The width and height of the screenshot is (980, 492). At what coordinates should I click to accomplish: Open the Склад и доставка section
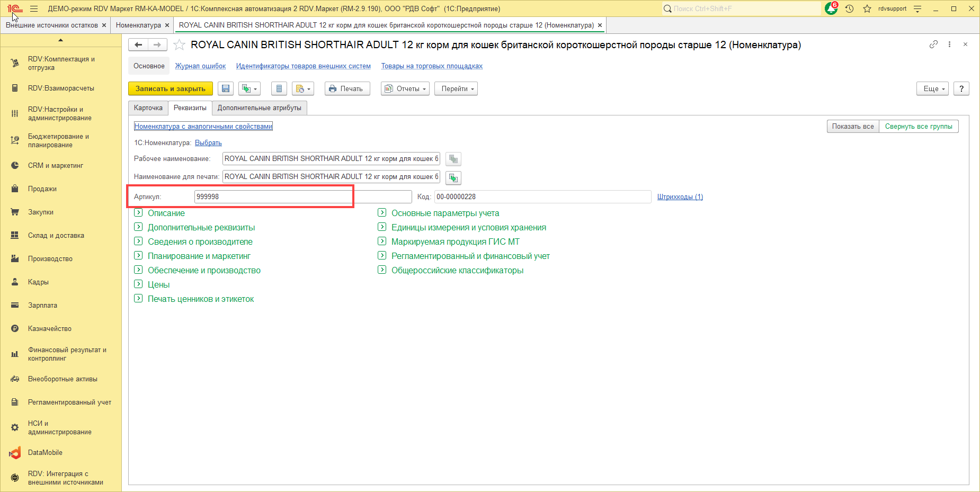click(61, 236)
